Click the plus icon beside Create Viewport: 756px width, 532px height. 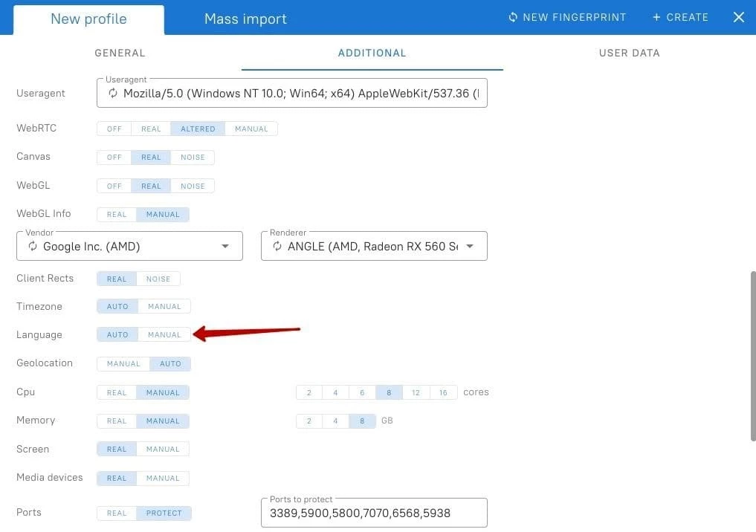click(656, 17)
